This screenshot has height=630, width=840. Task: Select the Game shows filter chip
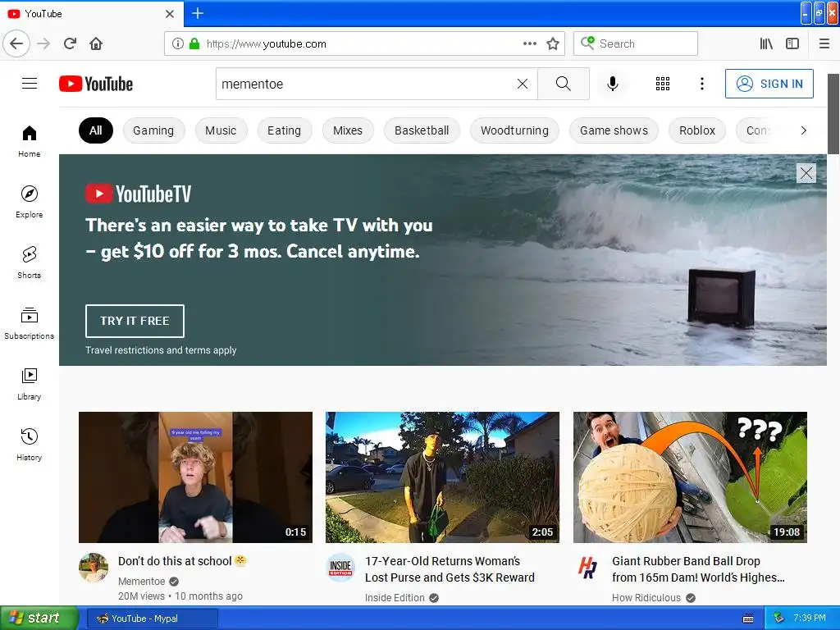(614, 130)
